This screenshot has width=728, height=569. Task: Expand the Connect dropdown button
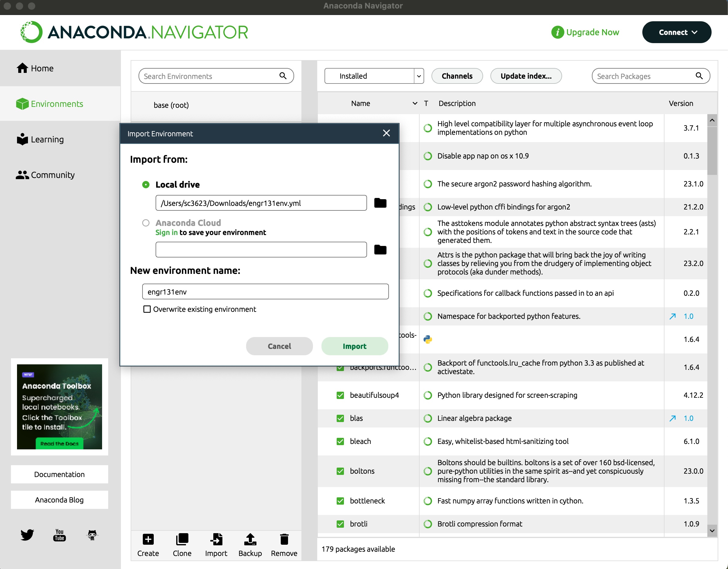[x=677, y=32]
